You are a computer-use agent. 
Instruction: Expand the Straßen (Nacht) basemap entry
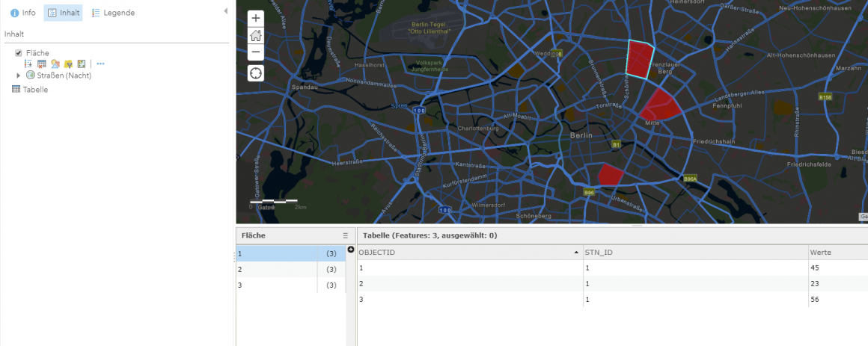pos(18,75)
